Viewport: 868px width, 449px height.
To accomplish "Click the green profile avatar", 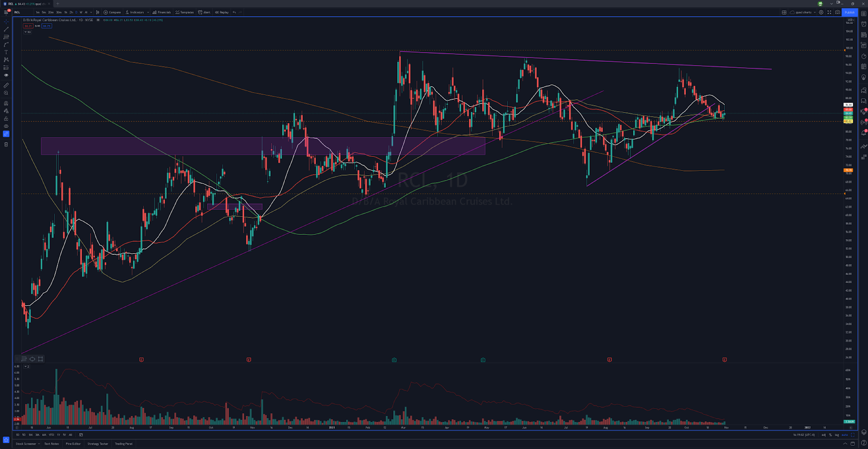I will click(820, 4).
